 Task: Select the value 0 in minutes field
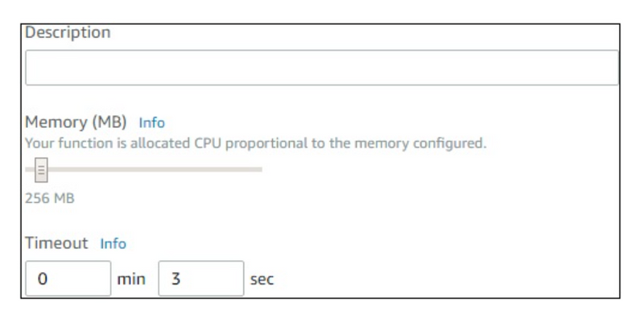[x=43, y=280]
